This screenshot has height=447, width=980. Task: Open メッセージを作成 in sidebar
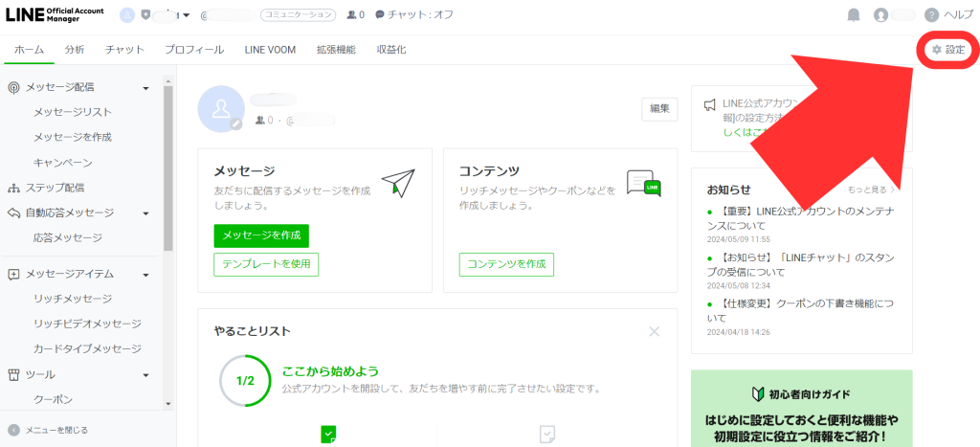point(73,138)
